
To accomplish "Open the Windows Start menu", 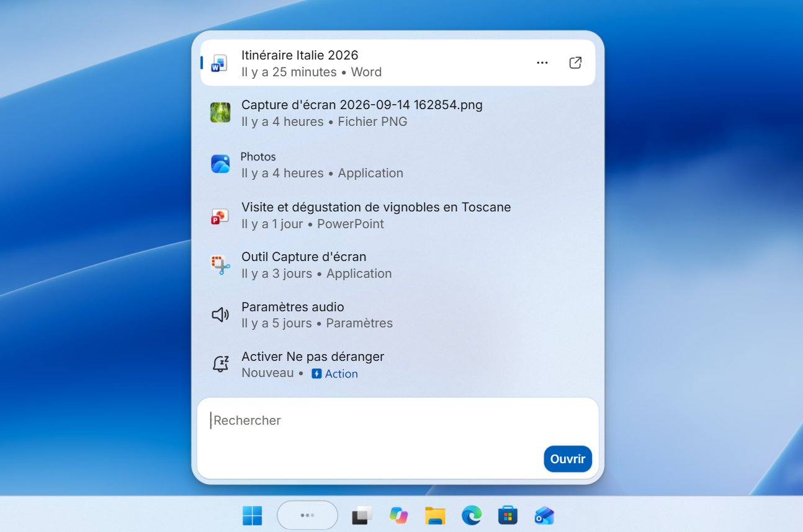I will [253, 515].
